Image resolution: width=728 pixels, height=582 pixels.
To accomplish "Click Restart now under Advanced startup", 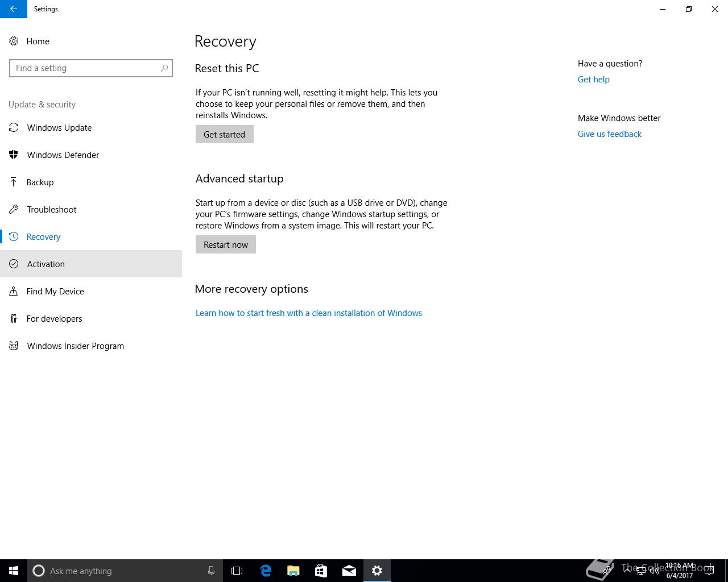I will coord(226,244).
